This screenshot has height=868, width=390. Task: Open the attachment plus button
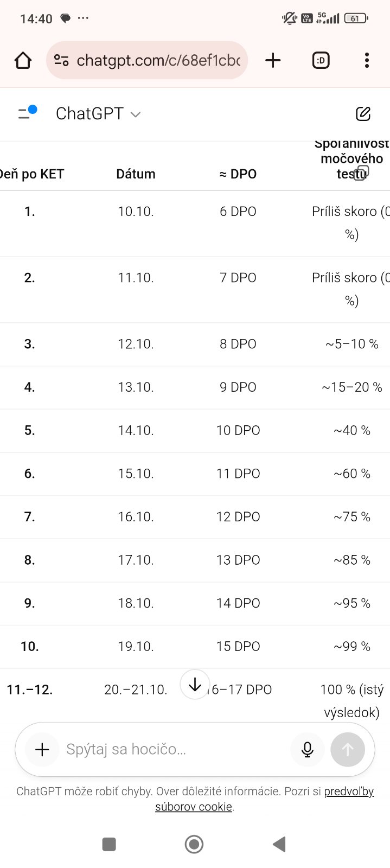[x=42, y=749]
